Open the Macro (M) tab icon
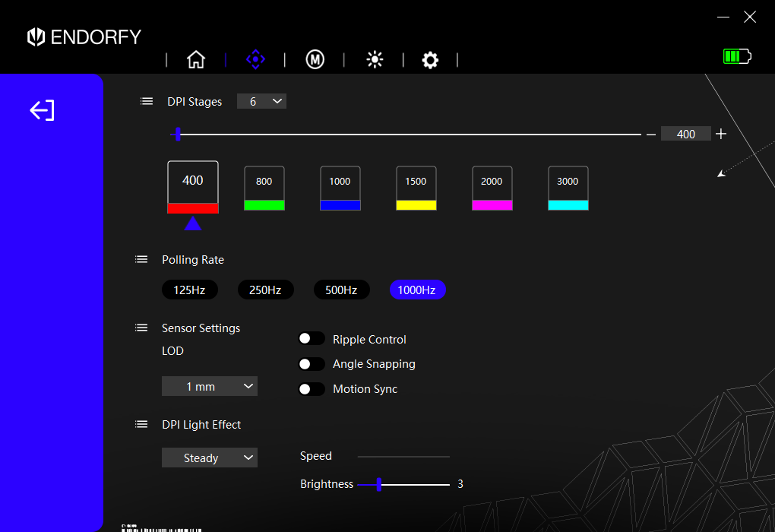This screenshot has width=775, height=532. point(315,59)
